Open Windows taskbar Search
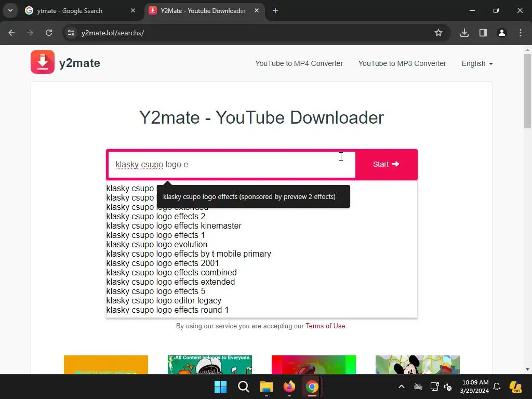Image resolution: width=532 pixels, height=399 pixels. point(243,387)
